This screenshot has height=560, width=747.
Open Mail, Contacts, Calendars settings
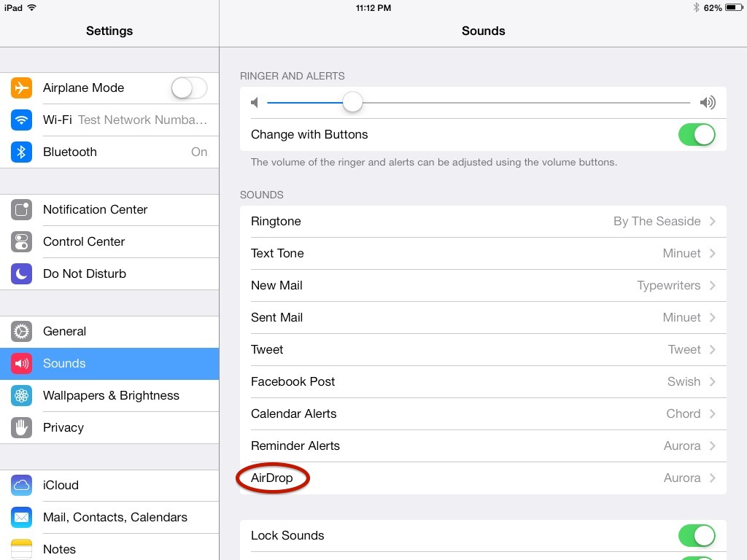pos(115,518)
